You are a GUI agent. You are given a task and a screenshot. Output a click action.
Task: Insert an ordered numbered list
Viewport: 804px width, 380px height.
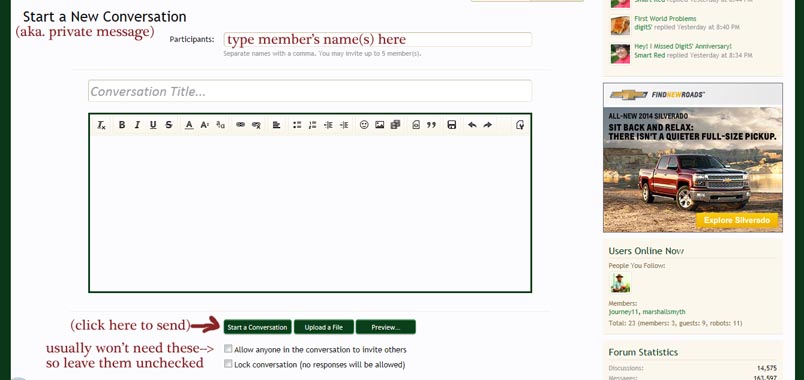pos(312,125)
